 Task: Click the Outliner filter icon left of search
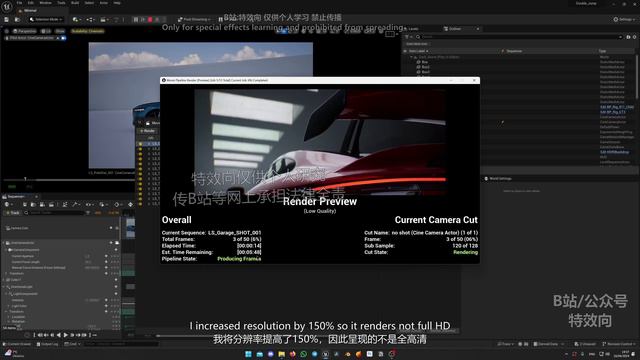(x=406, y=37)
